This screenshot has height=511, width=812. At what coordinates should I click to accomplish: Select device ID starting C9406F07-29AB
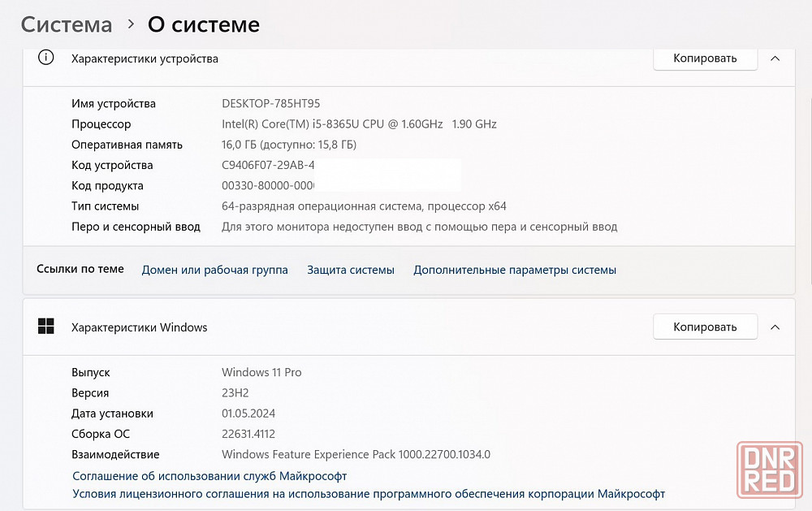coord(268,166)
